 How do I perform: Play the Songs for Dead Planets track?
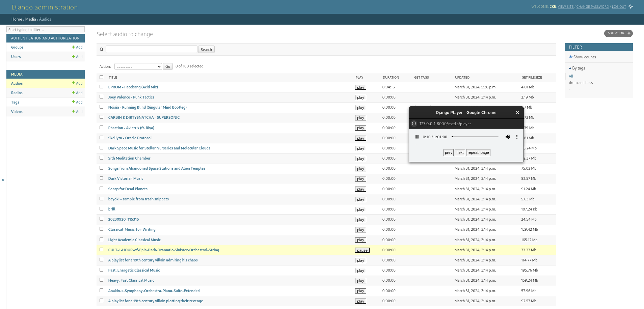[x=360, y=189]
